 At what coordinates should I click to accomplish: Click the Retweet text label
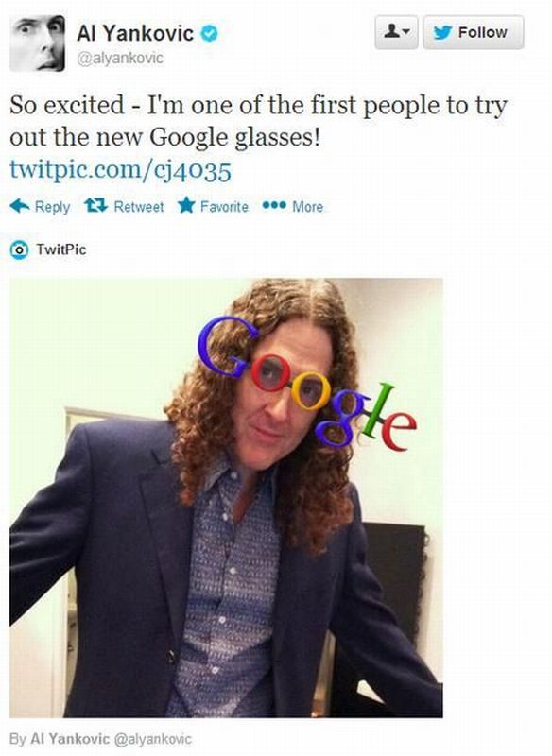[x=138, y=207]
